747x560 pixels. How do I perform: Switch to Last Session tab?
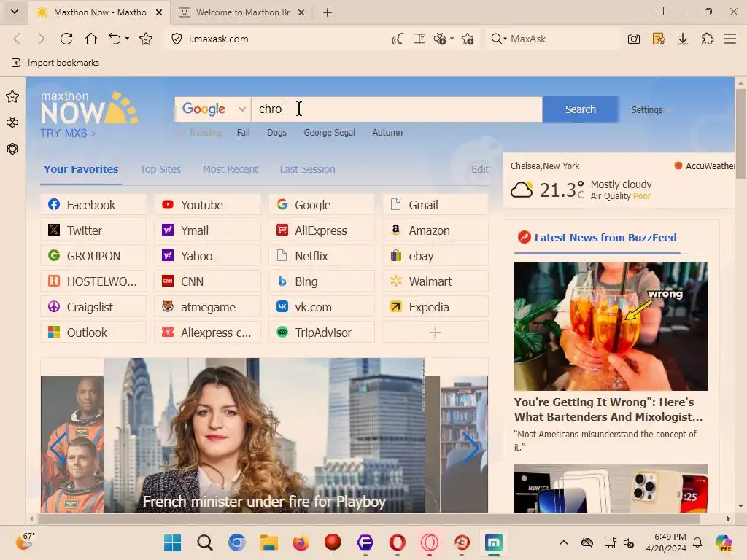pyautogui.click(x=307, y=169)
